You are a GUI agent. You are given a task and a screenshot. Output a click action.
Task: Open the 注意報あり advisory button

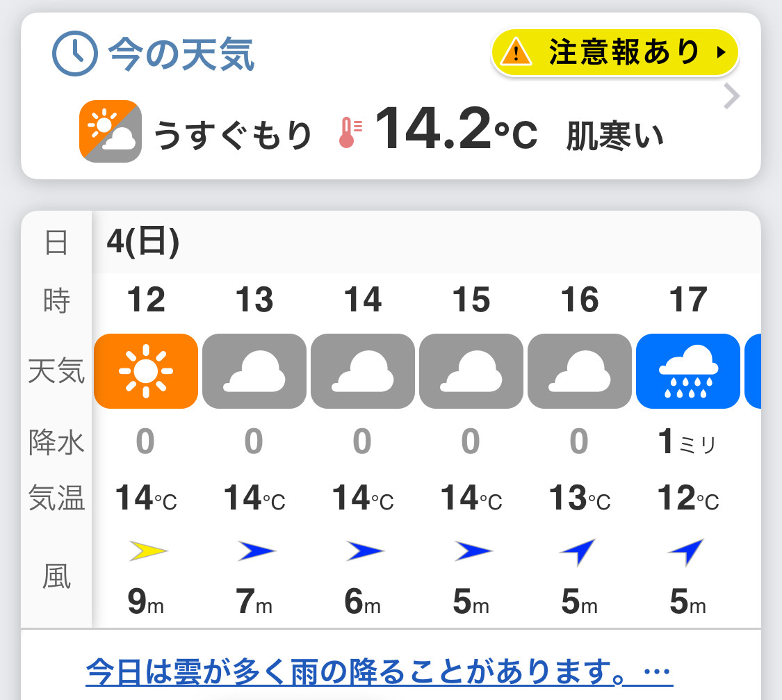point(615,52)
